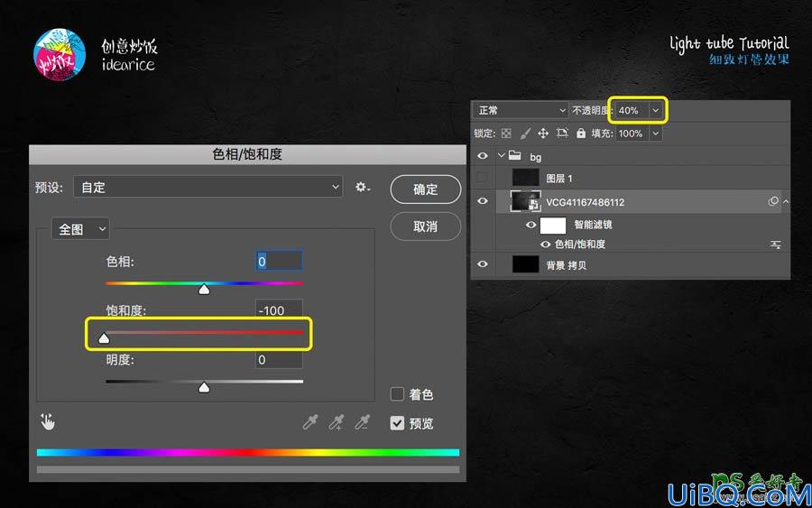
Task: Click the 填充 fill label
Action: (603, 134)
